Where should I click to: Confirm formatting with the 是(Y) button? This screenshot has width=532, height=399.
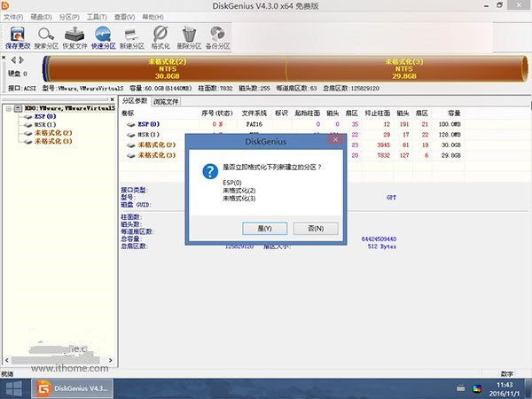tap(263, 228)
